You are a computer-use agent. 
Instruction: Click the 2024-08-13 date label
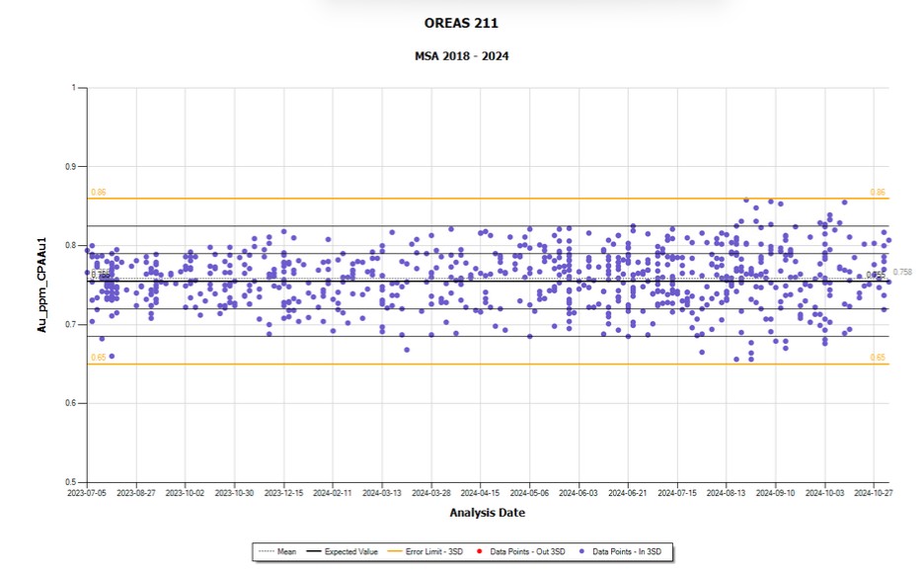click(x=726, y=493)
